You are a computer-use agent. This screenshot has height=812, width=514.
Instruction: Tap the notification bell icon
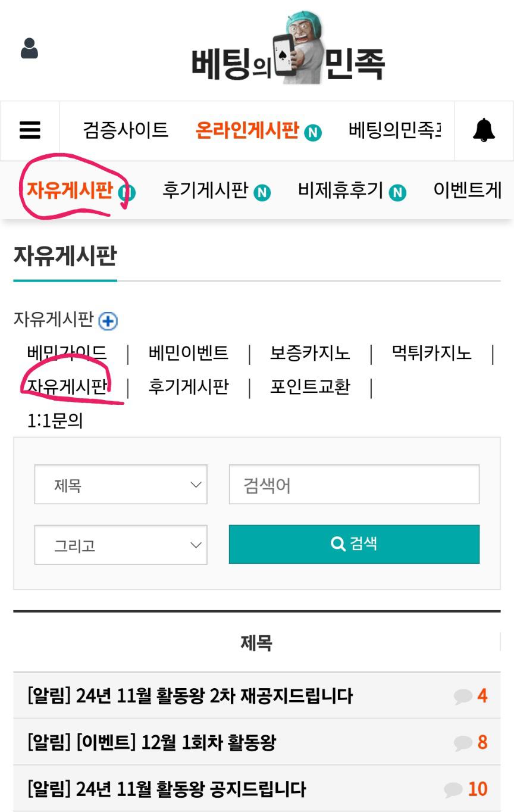pyautogui.click(x=484, y=130)
